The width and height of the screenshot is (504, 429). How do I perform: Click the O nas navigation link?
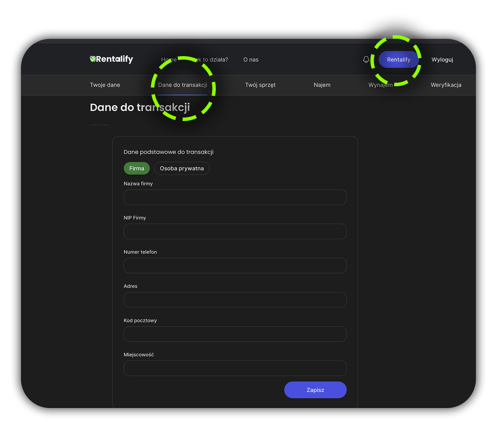click(251, 59)
